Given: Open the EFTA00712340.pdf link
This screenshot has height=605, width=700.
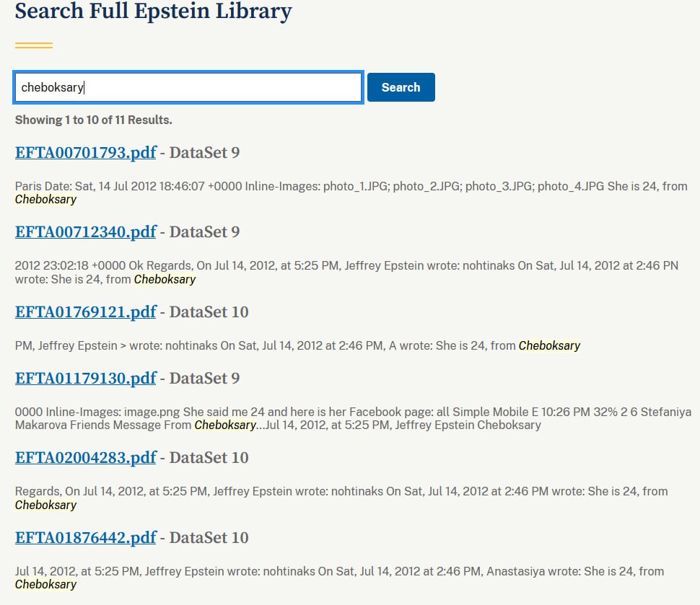Looking at the screenshot, I should [86, 232].
